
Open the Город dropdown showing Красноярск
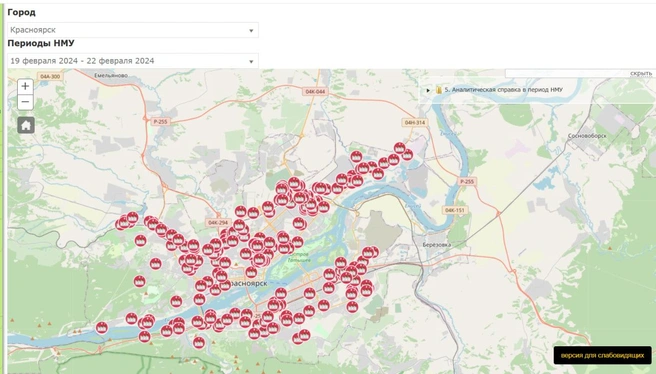pos(133,30)
